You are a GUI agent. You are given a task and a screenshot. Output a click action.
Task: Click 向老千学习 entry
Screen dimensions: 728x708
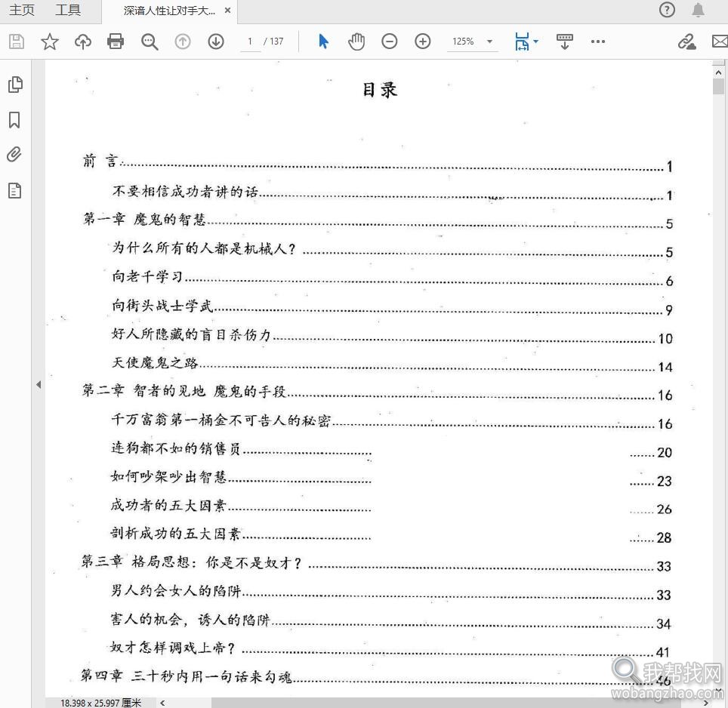click(x=393, y=278)
